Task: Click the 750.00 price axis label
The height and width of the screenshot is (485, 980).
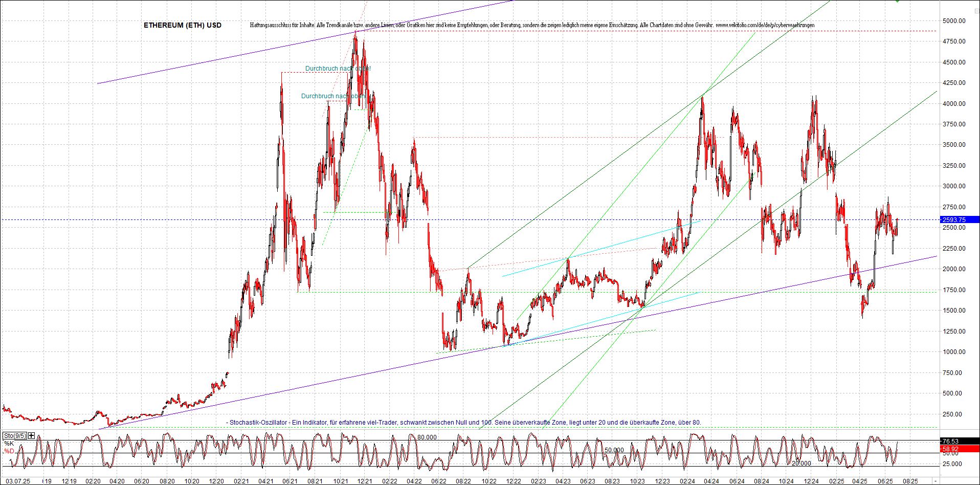Action: [x=952, y=373]
